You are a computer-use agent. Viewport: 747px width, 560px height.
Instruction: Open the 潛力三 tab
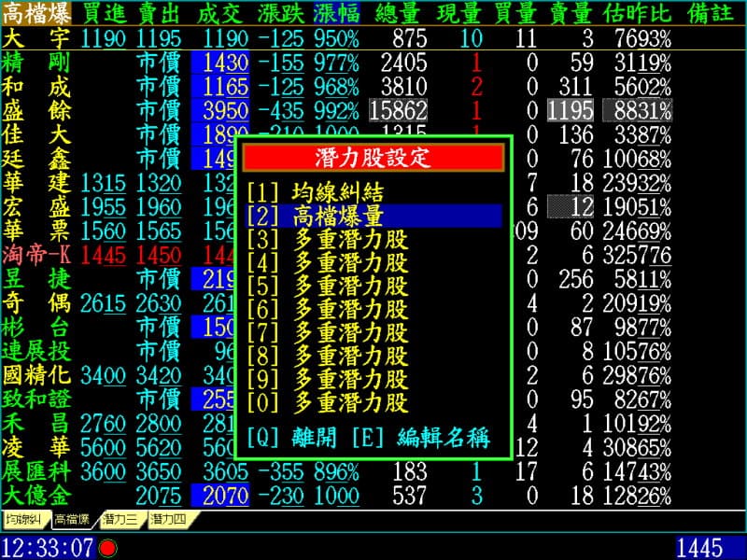point(120,519)
